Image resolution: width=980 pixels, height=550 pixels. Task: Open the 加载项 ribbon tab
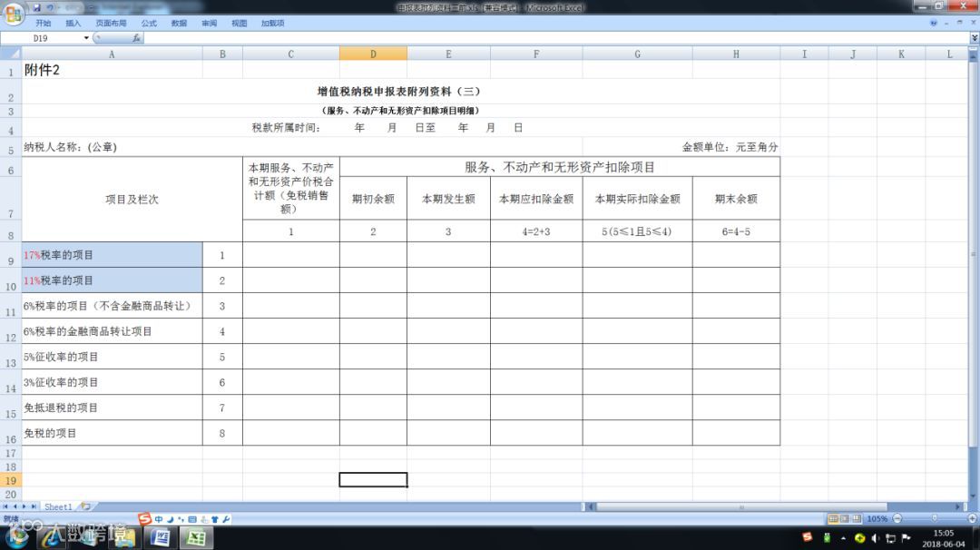pyautogui.click(x=272, y=23)
